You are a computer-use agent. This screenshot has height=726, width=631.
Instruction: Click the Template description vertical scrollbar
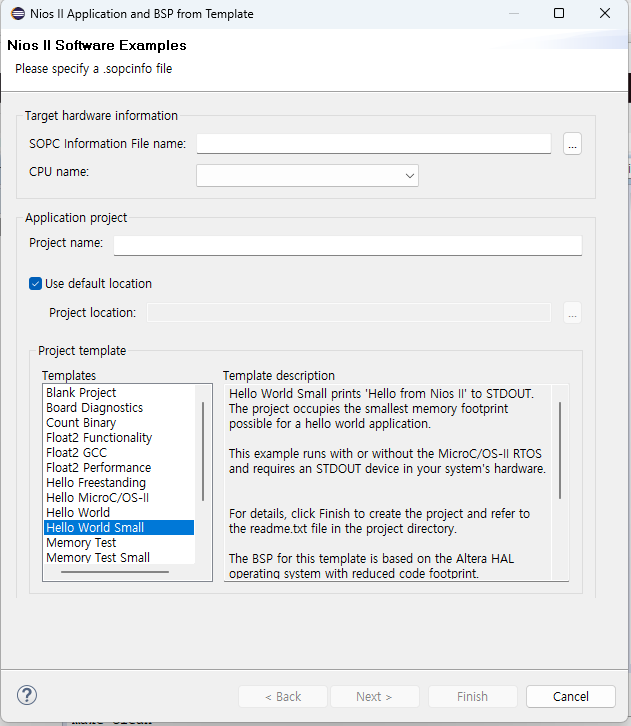560,450
